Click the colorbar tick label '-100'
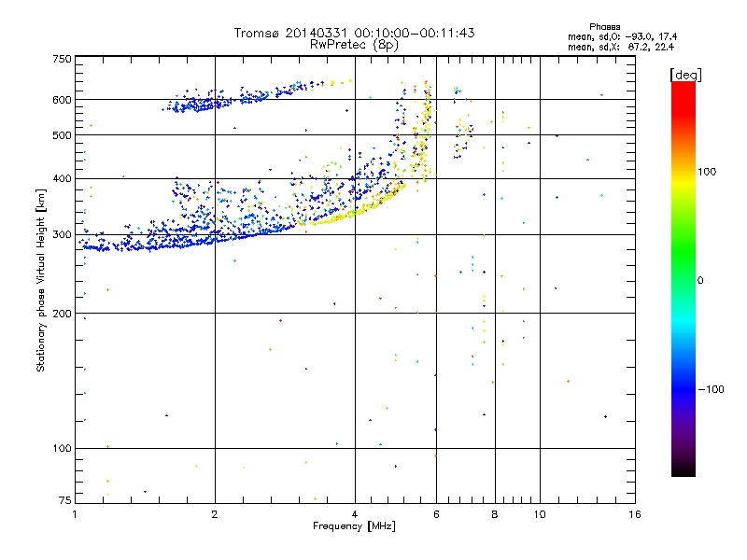 point(711,389)
